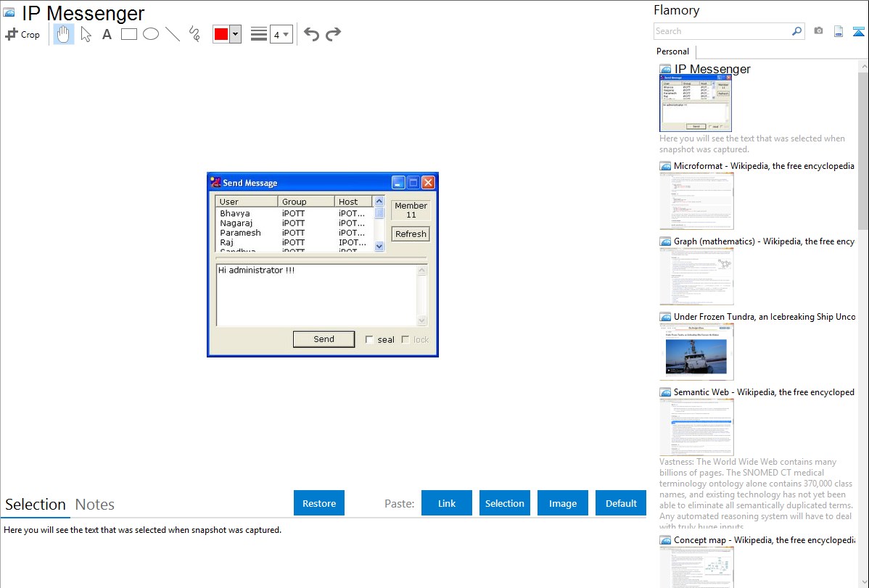The height and width of the screenshot is (588, 869).
Task: Pick the ellipse shape tool
Action: coord(151,34)
